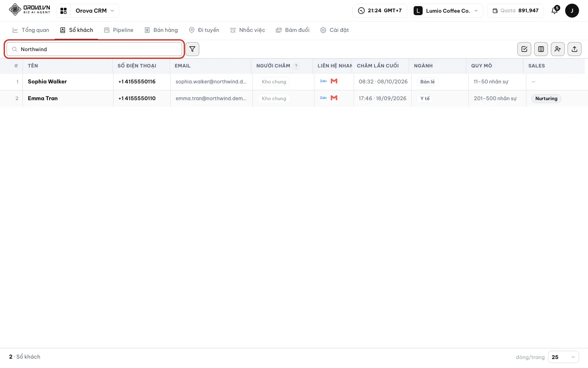Screen dimensions: 588x368
Task: Click the search field containing Northwind
Action: click(94, 49)
